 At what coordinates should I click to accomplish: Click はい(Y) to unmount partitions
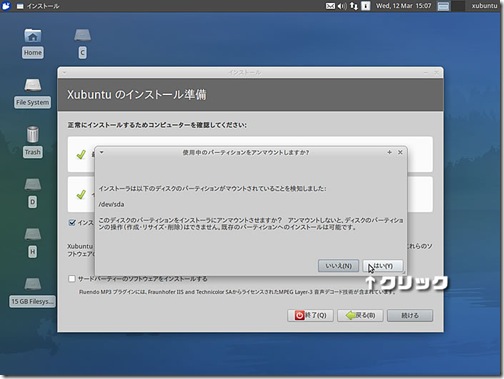(x=383, y=266)
